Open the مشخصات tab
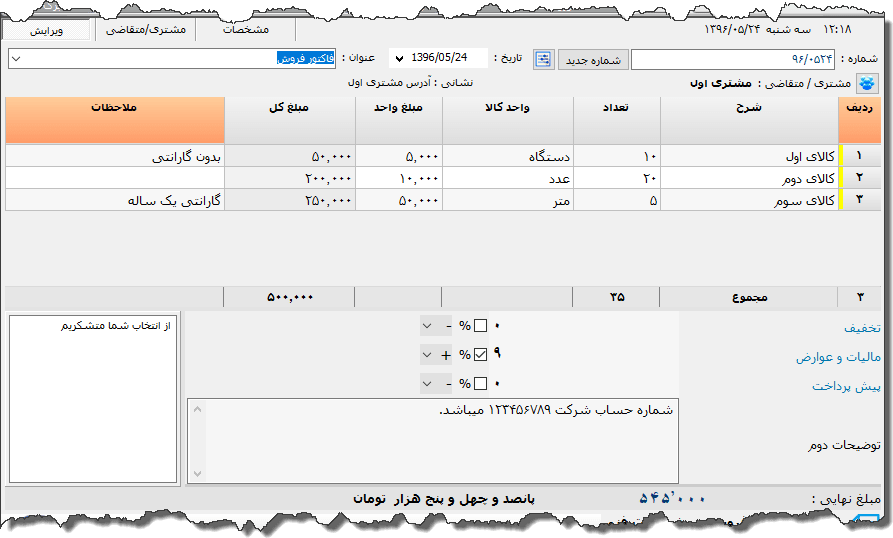 click(246, 30)
